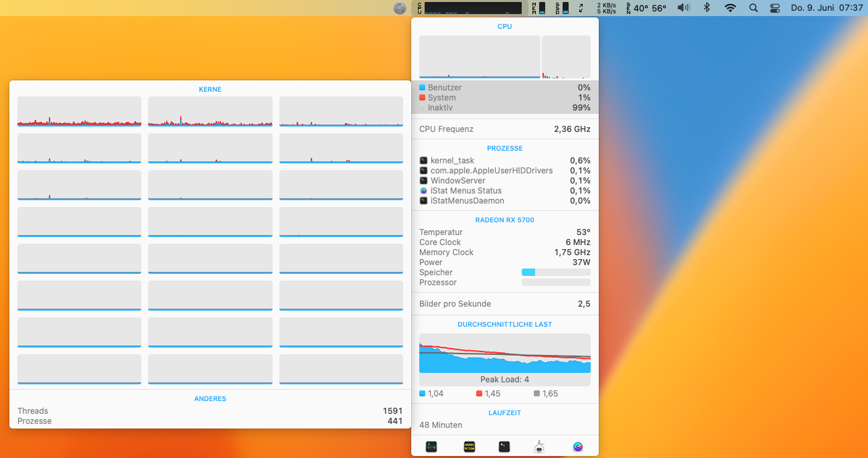Click the ANDERES section header
The height and width of the screenshot is (458, 868).
click(x=210, y=399)
